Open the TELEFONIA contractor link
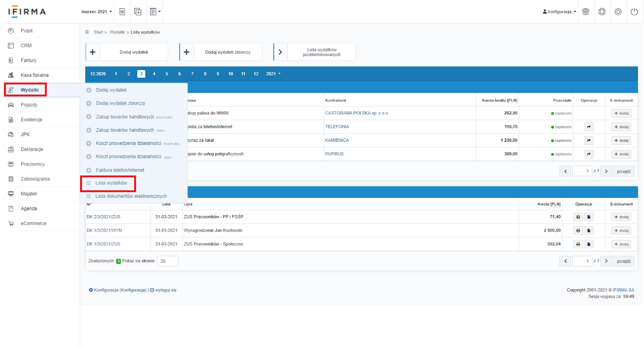This screenshot has height=346, width=644. coord(337,127)
